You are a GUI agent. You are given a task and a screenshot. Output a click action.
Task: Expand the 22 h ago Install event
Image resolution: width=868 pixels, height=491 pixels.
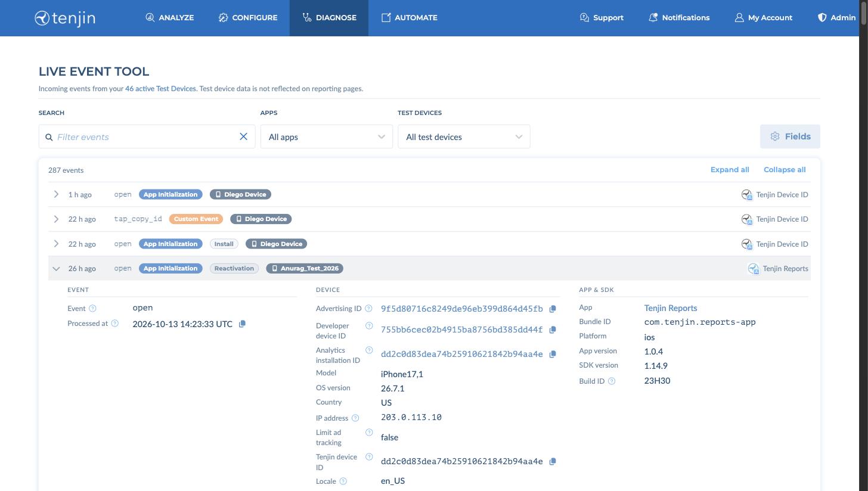click(x=56, y=244)
